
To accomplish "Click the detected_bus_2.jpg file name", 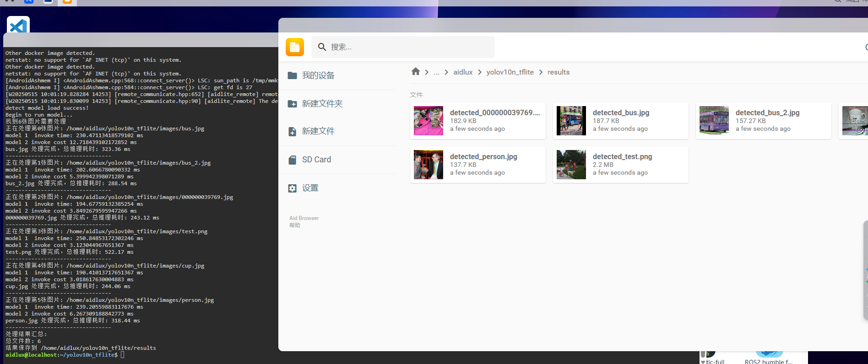I will coord(767,112).
